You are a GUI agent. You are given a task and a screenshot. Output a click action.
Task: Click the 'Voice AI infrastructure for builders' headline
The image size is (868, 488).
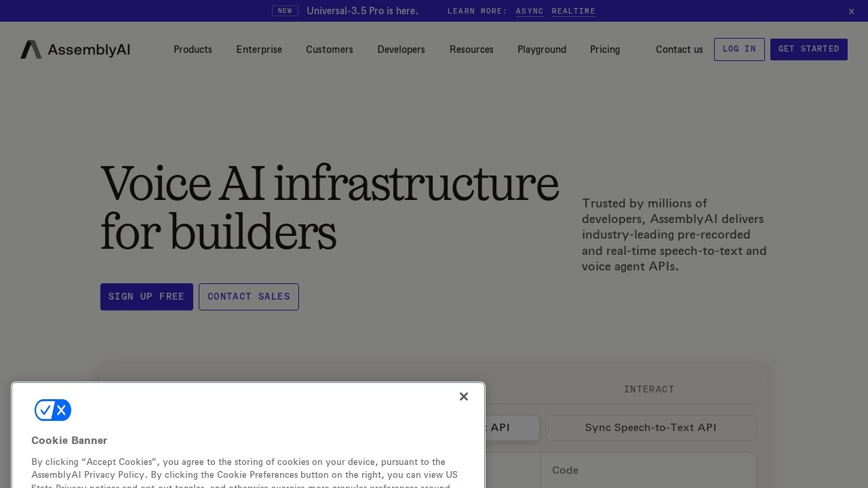pos(330,208)
